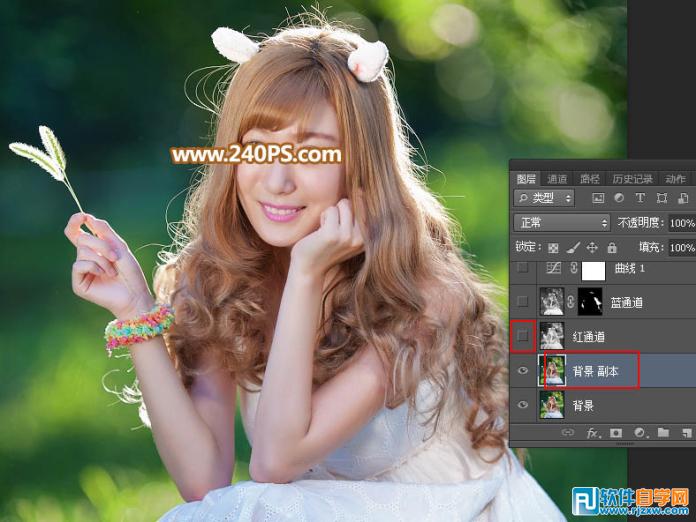Viewport: 696px width, 522px height.
Task: Create a new group folder icon
Action: pyautogui.click(x=663, y=432)
